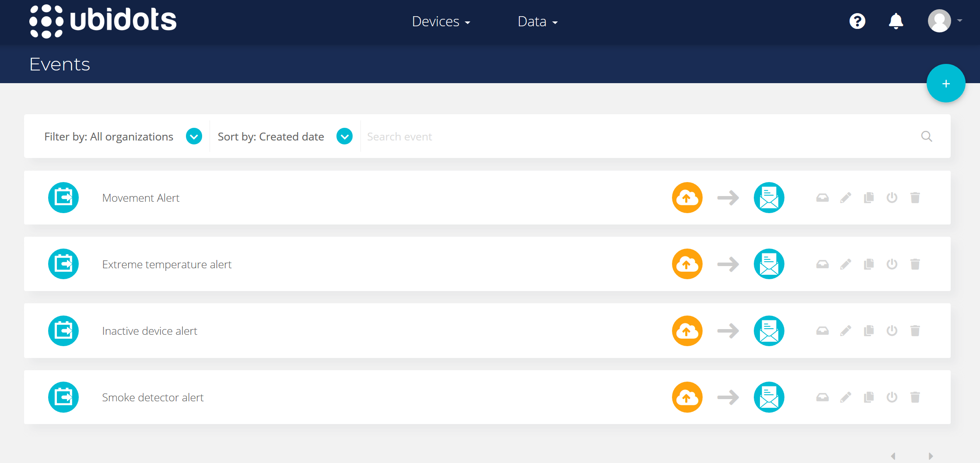Open the Smoke detector alert event
The height and width of the screenshot is (463, 980).
coord(153,397)
